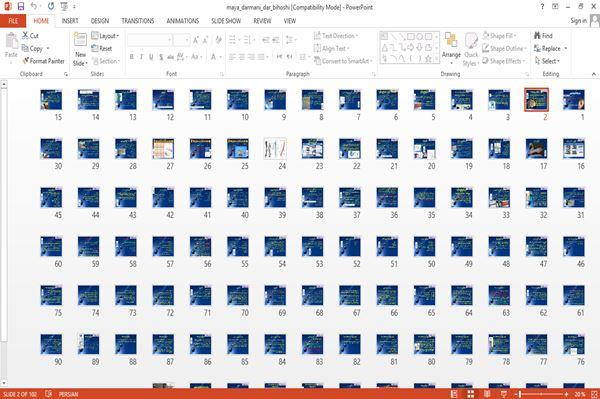Open Shape Effects dropdown
This screenshot has height=399, width=600.
[x=503, y=61]
